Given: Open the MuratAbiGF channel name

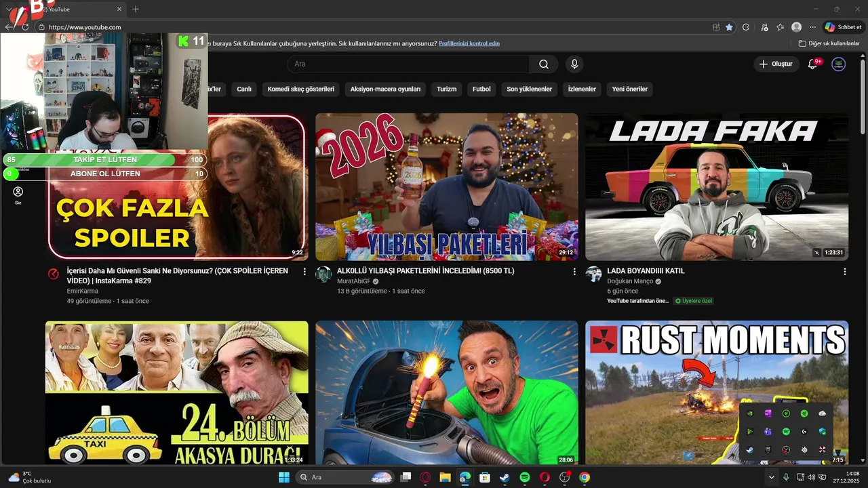Looking at the screenshot, I should [x=354, y=281].
